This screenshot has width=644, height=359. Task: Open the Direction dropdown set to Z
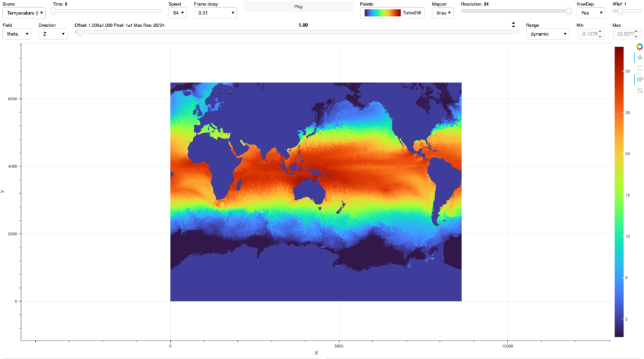(52, 34)
